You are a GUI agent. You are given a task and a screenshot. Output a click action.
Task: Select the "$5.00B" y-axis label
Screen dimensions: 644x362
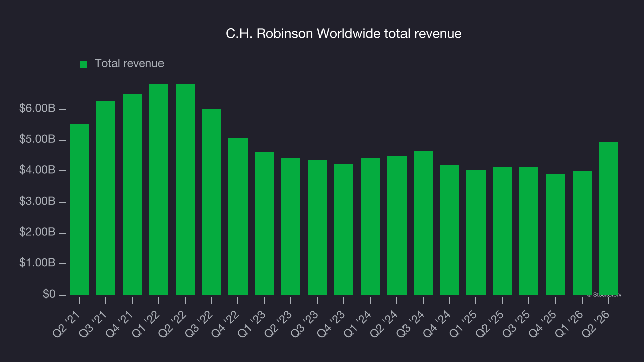(36, 140)
